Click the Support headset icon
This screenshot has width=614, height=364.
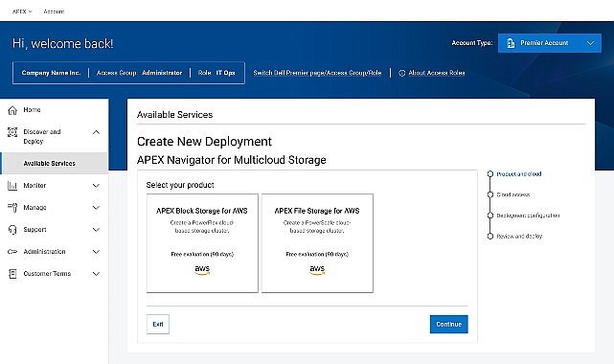tap(12, 230)
